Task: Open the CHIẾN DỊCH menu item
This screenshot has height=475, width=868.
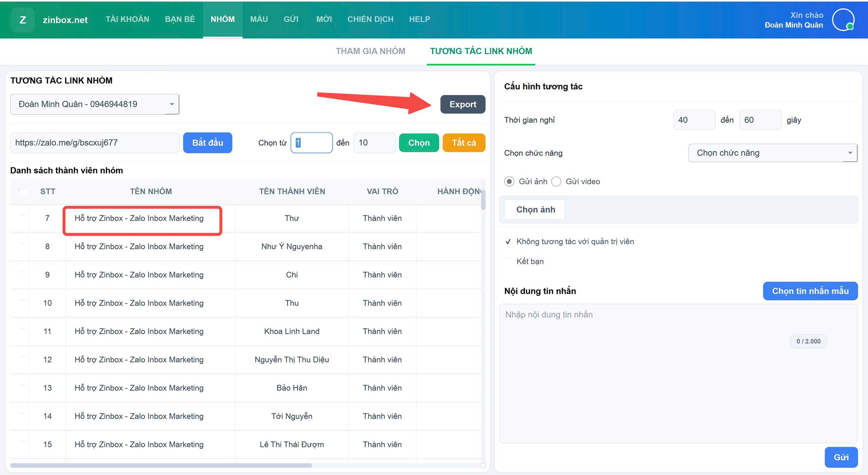Action: (370, 19)
